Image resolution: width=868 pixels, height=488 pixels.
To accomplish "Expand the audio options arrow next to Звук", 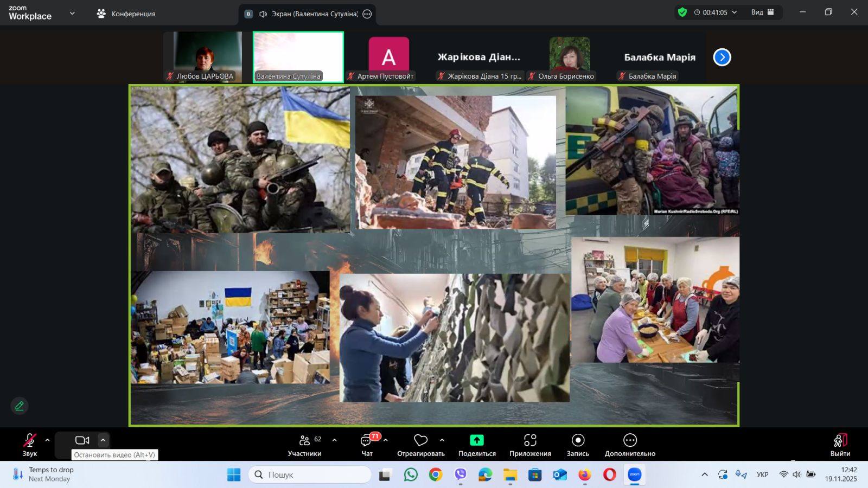I will pyautogui.click(x=47, y=440).
